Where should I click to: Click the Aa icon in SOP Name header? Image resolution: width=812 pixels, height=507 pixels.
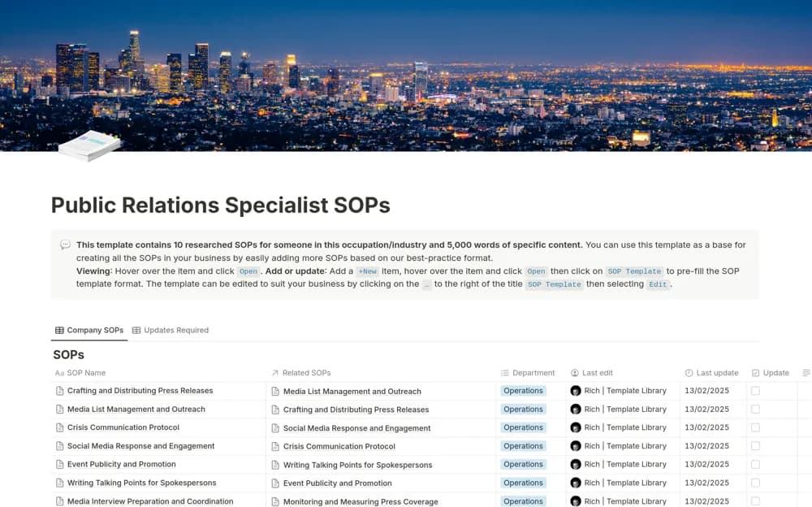(59, 373)
